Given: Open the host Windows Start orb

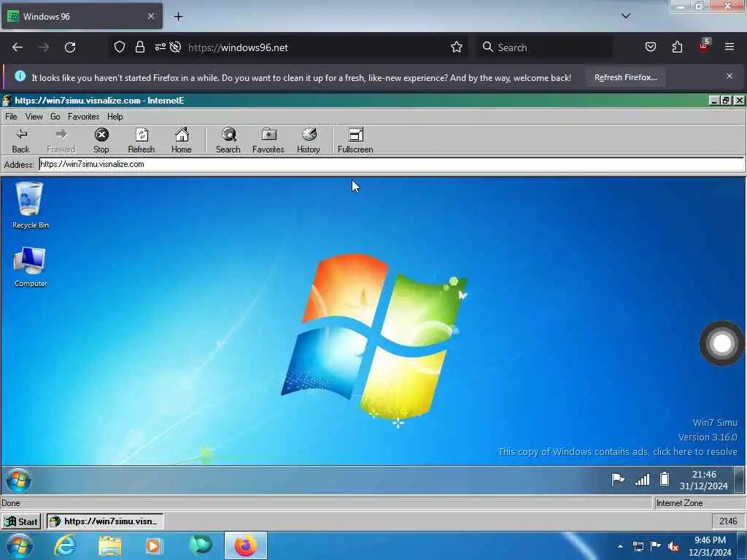Looking at the screenshot, I should pos(19,545).
